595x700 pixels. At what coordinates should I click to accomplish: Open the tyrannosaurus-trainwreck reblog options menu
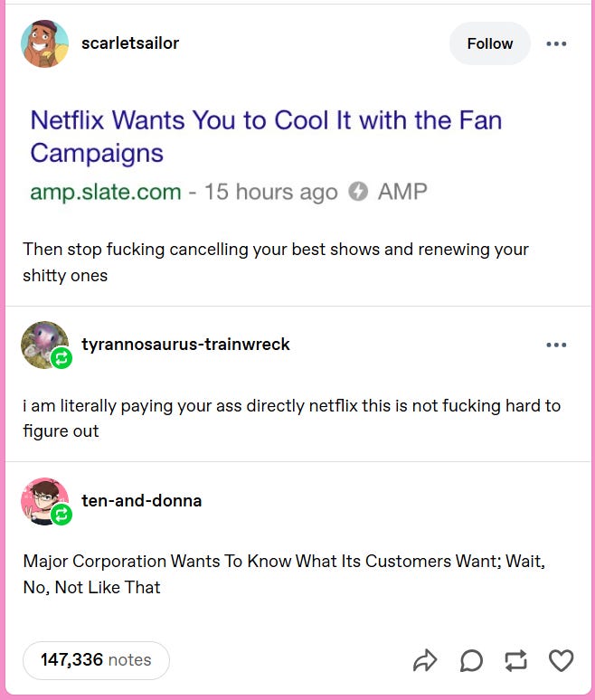[x=556, y=345]
